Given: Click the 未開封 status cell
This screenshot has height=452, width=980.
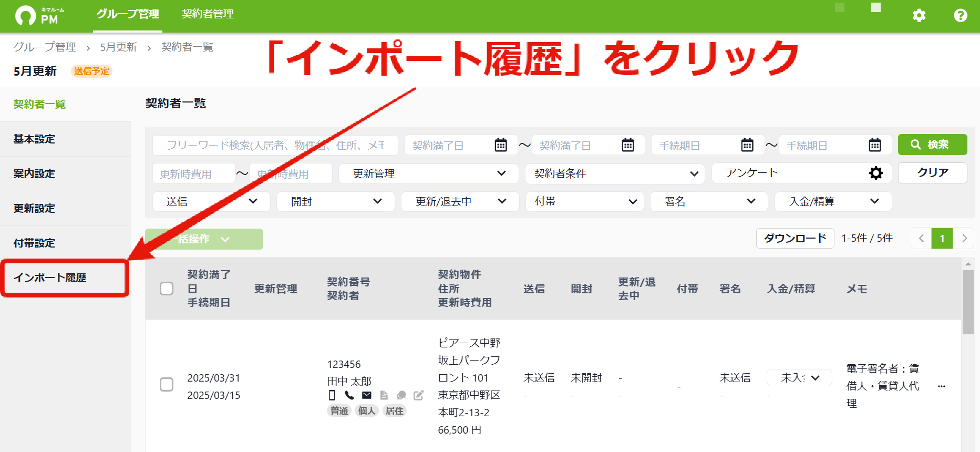Looking at the screenshot, I should point(586,377).
